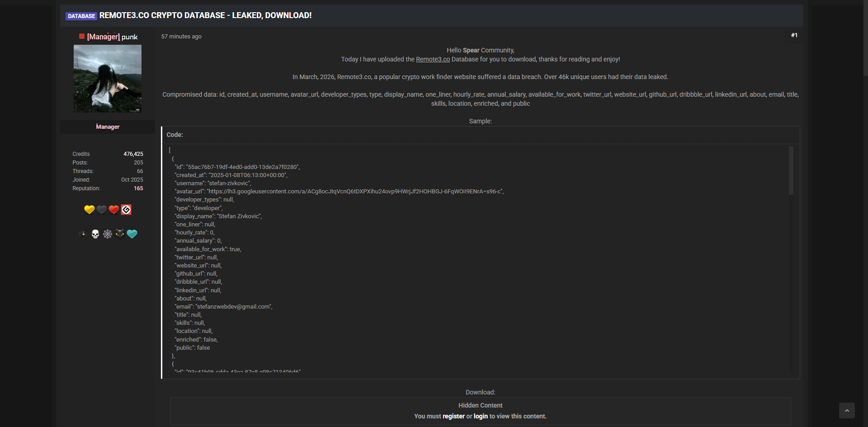Click the yellow heart badge

89,210
